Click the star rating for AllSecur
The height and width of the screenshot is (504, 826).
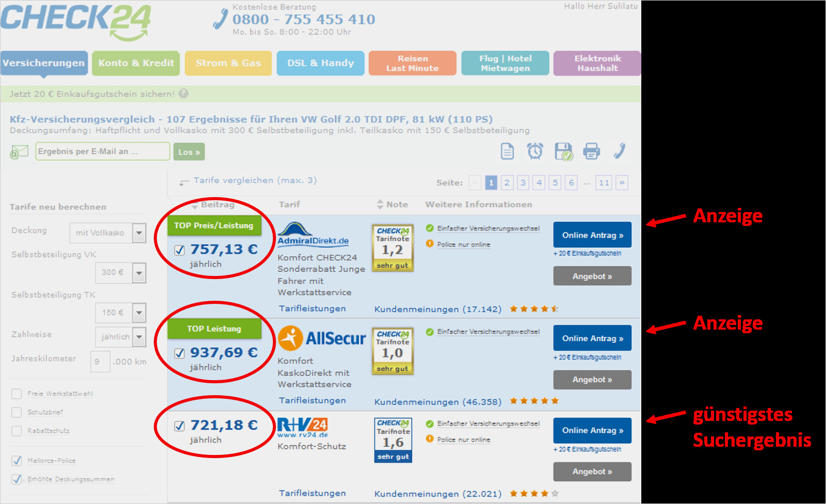534,401
